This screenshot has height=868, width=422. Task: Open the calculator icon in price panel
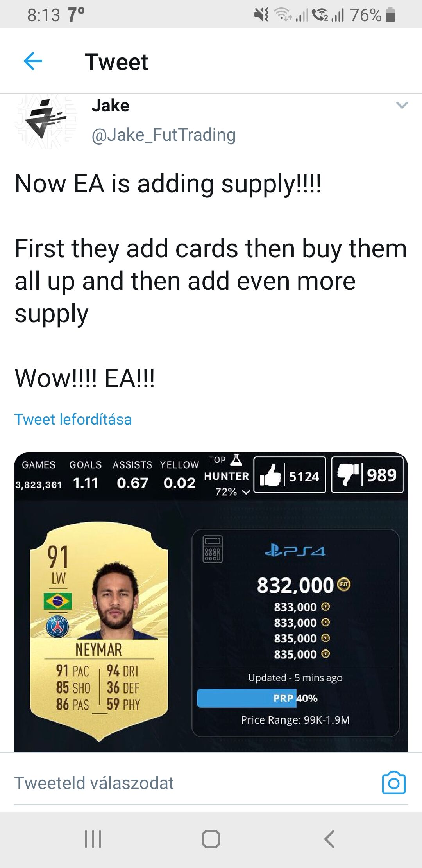pos(213,549)
